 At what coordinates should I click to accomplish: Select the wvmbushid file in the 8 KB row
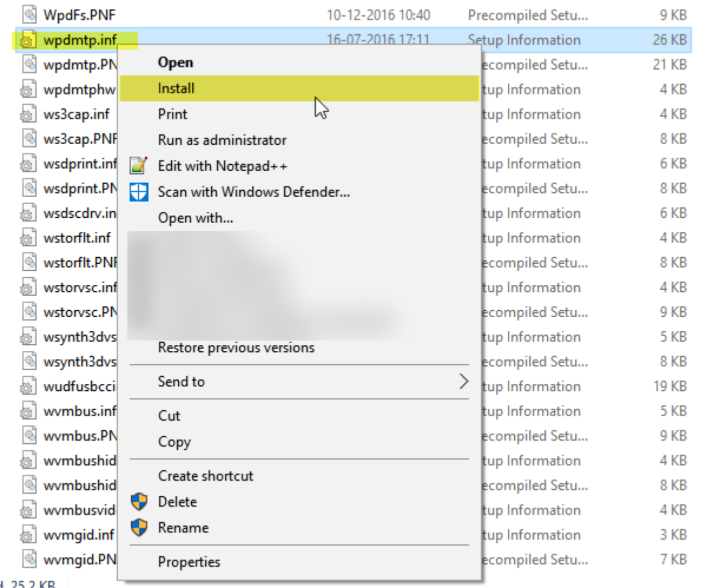[x=80, y=485]
